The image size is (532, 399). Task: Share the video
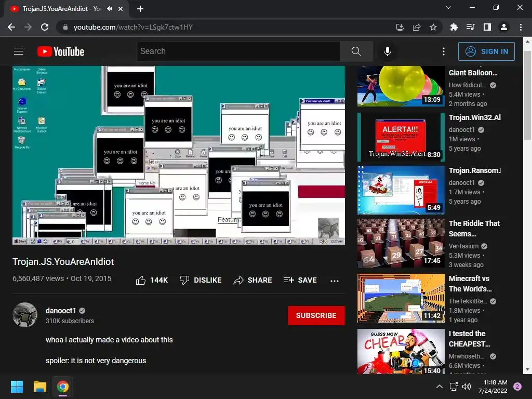click(253, 280)
